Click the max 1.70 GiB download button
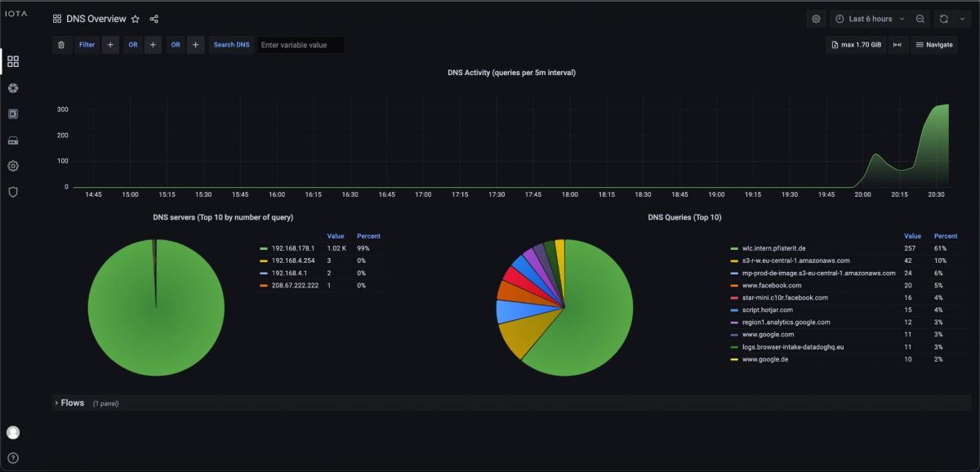This screenshot has width=980, height=472. click(854, 45)
